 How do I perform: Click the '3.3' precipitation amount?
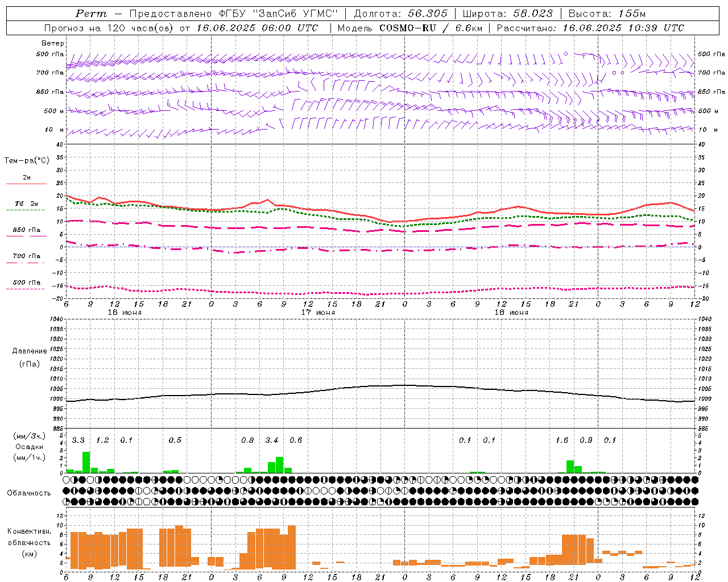tap(78, 440)
